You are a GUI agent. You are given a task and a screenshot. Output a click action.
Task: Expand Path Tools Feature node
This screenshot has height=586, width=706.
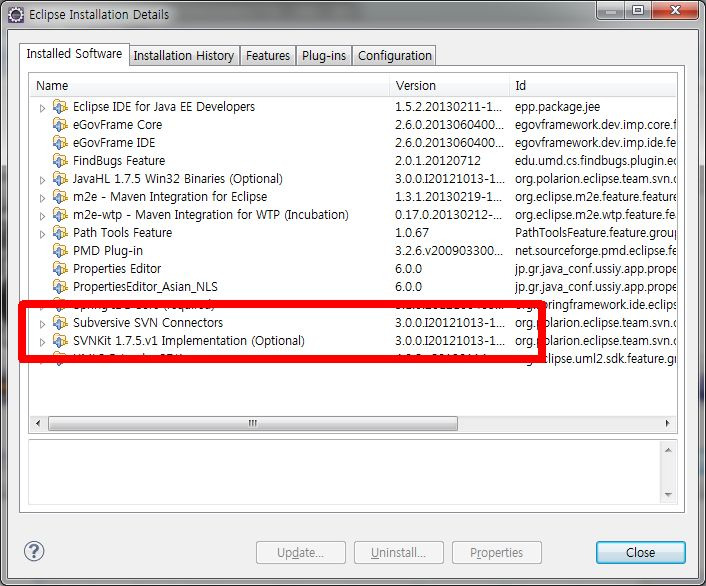tap(42, 234)
